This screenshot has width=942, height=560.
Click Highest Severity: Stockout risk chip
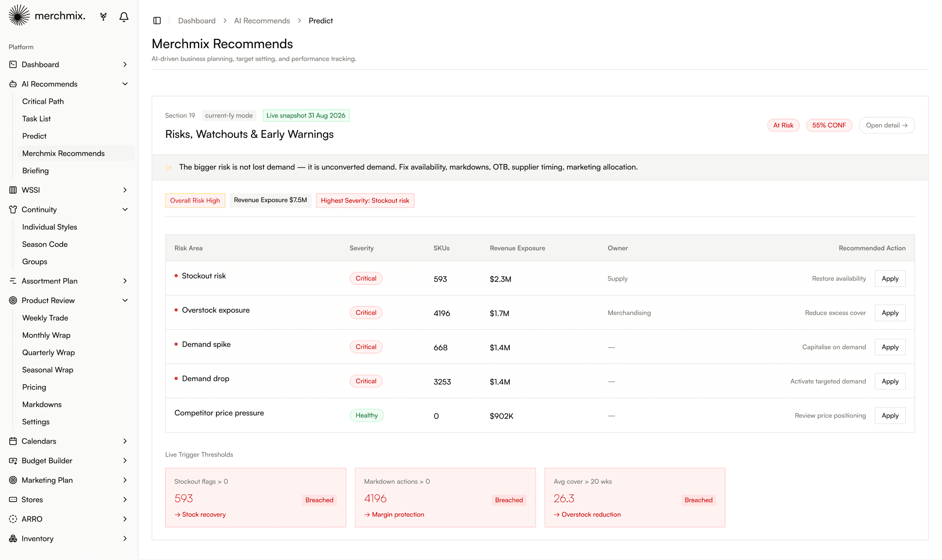point(365,201)
